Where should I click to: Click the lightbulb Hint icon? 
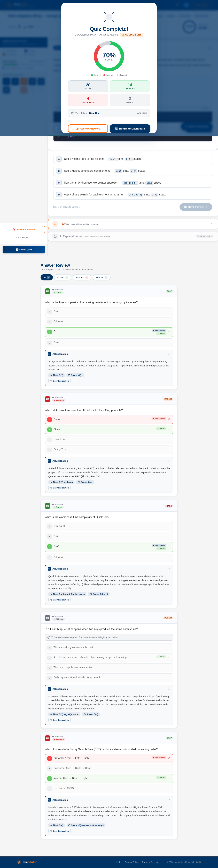click(x=55, y=224)
